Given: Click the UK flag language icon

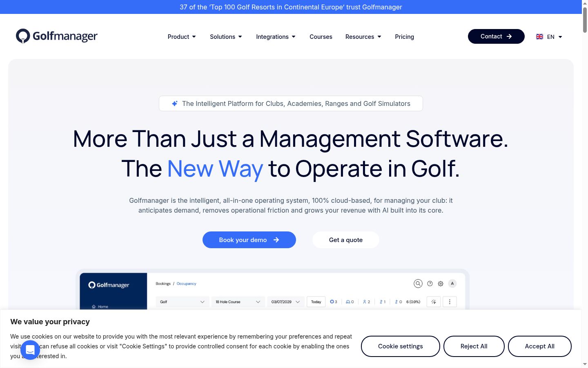Looking at the screenshot, I should 539,37.
